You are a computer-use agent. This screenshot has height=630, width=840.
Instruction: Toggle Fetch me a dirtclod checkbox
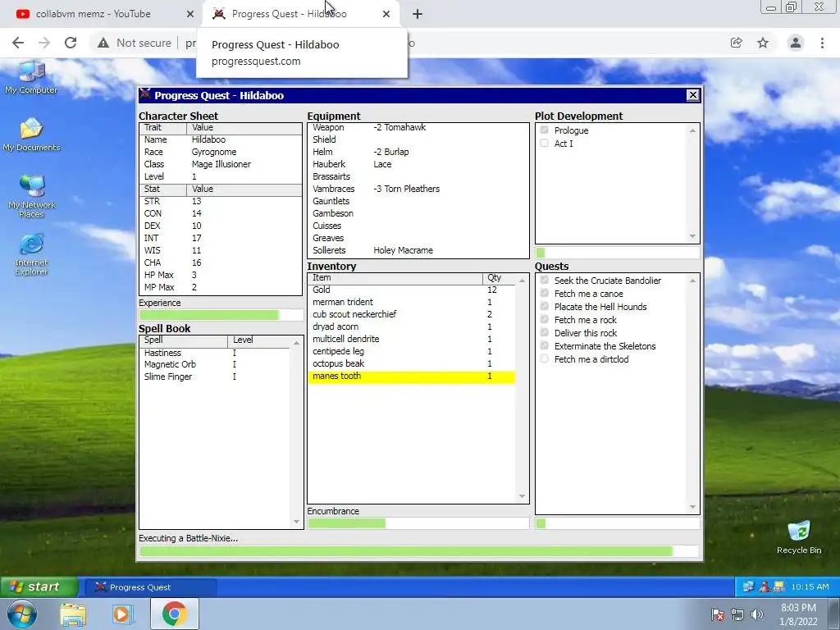(545, 358)
